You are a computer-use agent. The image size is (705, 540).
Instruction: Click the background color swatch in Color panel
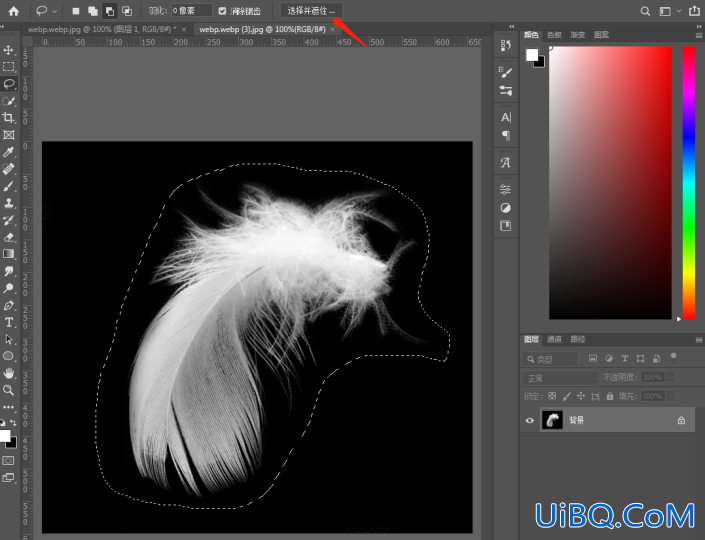(540, 63)
